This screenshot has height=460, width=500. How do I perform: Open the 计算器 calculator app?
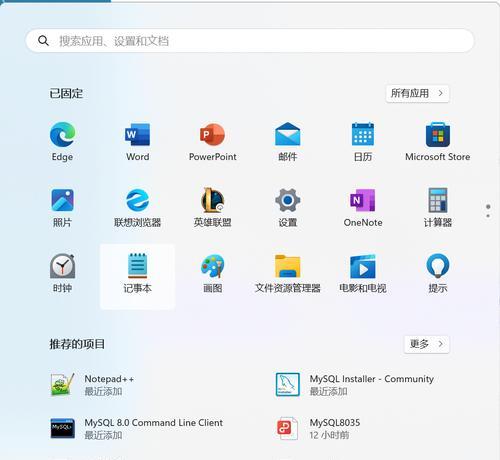click(x=438, y=207)
